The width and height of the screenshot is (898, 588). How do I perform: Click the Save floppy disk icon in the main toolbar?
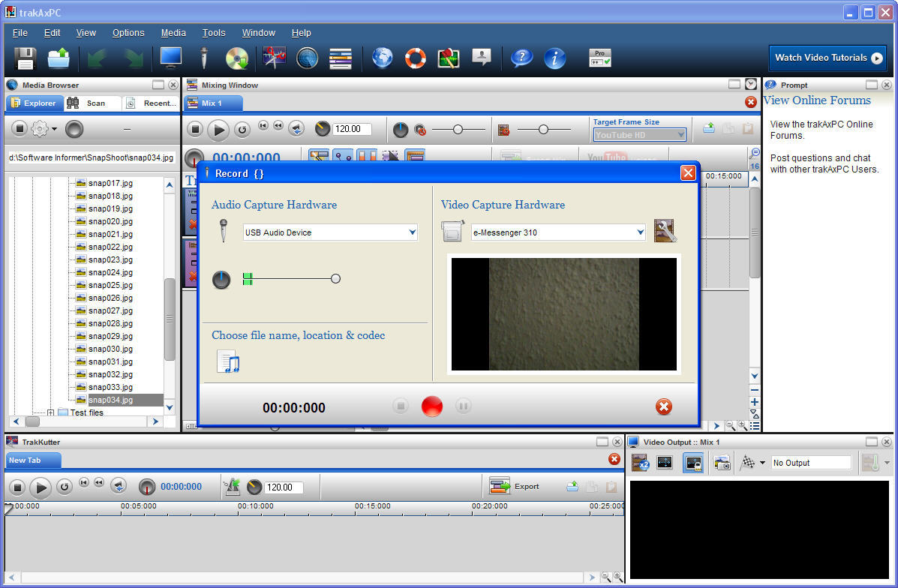25,58
